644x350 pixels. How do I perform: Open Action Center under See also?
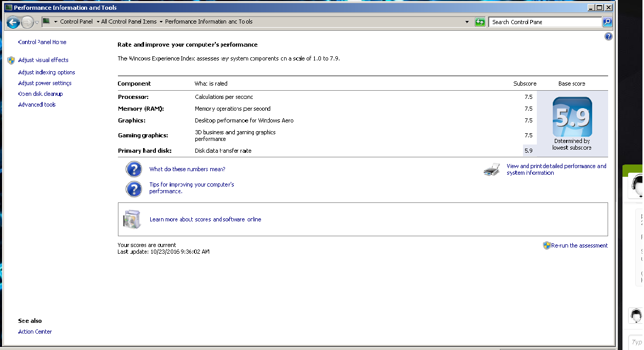point(35,332)
